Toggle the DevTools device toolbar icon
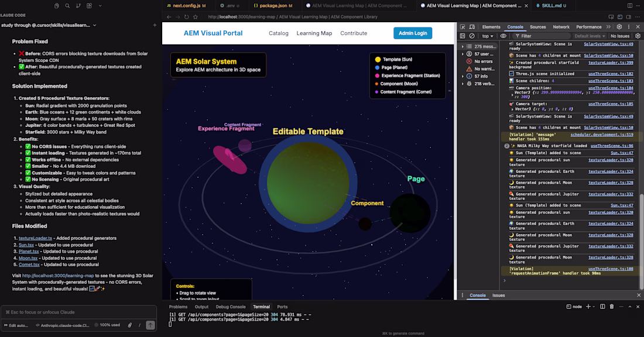This screenshot has width=644, height=337. (x=472, y=27)
